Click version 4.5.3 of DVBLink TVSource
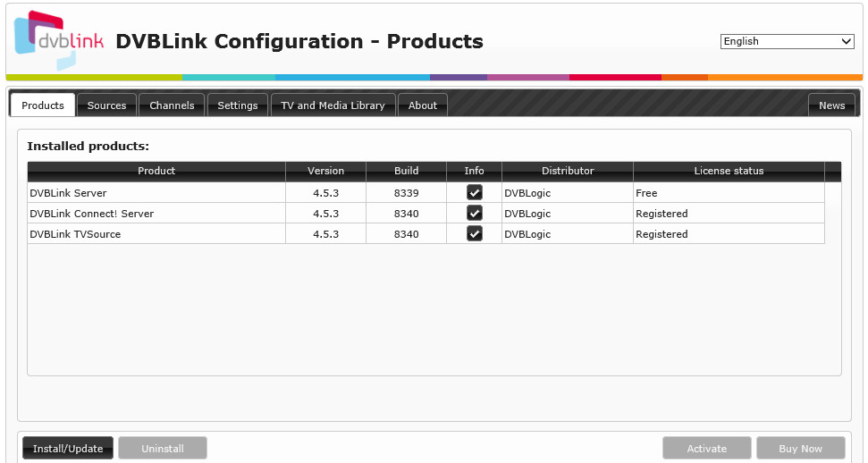This screenshot has height=463, width=868. tap(325, 233)
